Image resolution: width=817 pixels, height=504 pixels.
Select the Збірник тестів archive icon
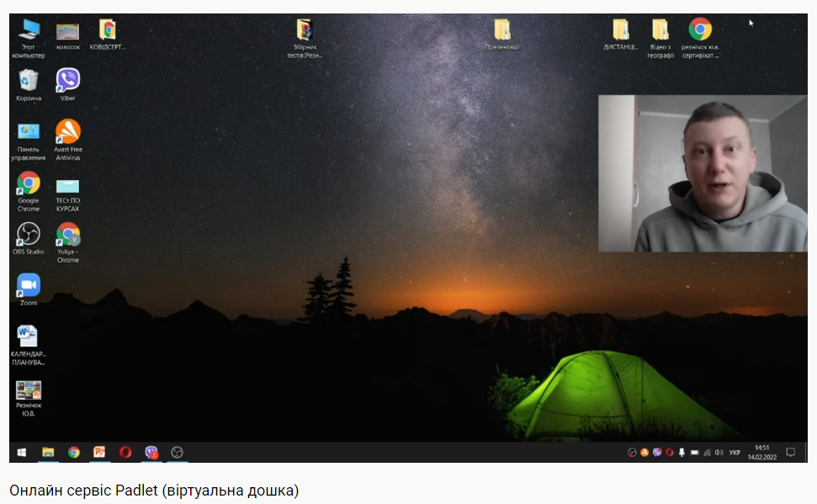(305, 38)
